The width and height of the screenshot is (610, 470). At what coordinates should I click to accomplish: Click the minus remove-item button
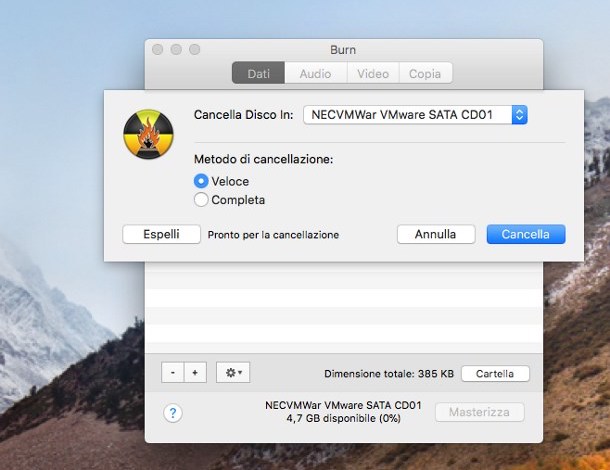point(173,372)
